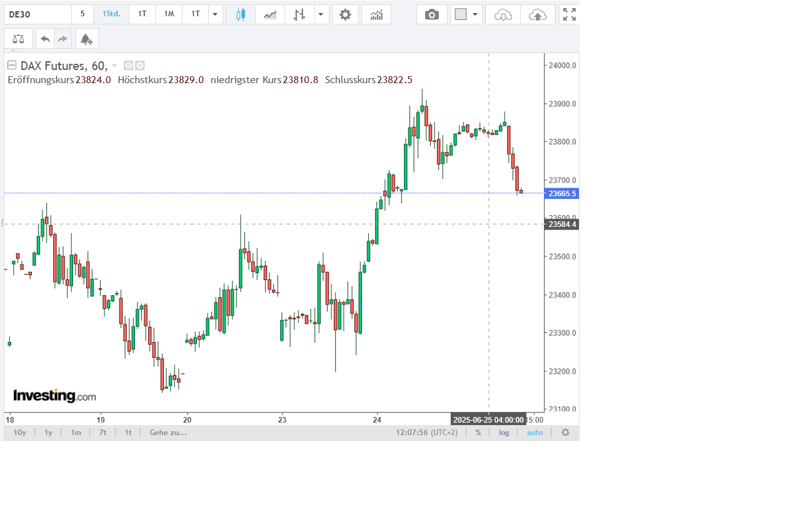Toggle the auto scale option
The image size is (789, 532).
(535, 433)
